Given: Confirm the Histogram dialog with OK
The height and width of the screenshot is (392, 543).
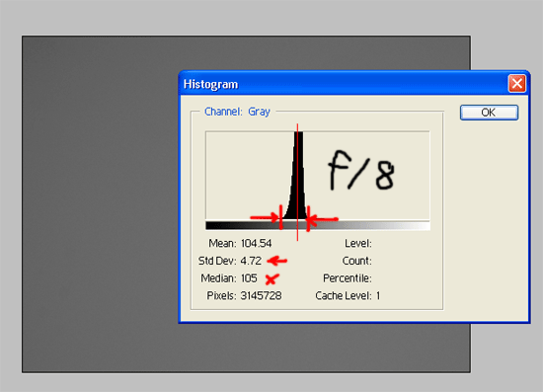Looking at the screenshot, I should (489, 113).
